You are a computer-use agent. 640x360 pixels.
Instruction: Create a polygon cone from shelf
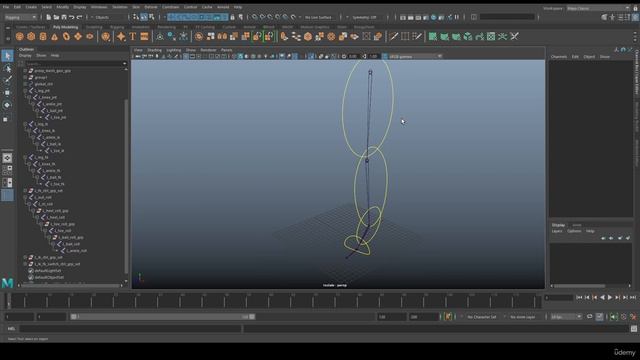pyautogui.click(x=54, y=37)
